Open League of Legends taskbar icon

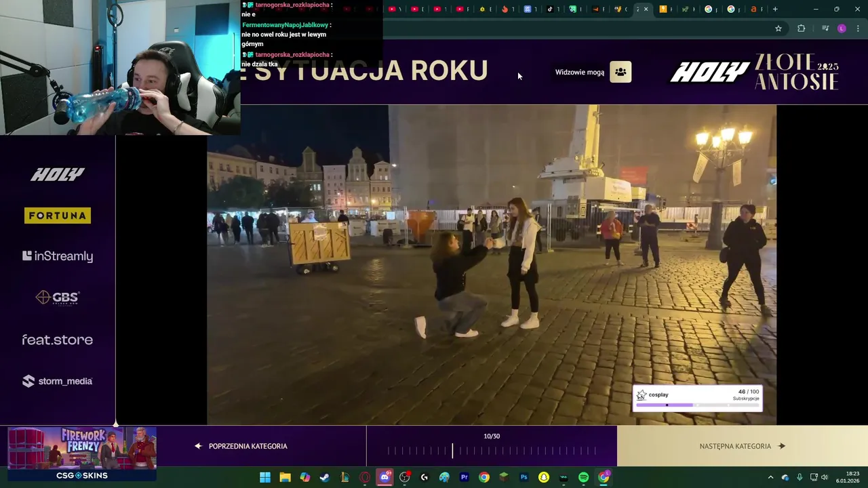click(345, 477)
